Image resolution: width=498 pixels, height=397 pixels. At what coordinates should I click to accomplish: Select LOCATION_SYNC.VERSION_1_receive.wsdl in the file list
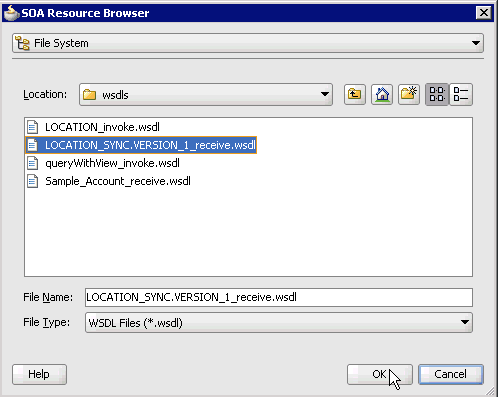point(141,145)
